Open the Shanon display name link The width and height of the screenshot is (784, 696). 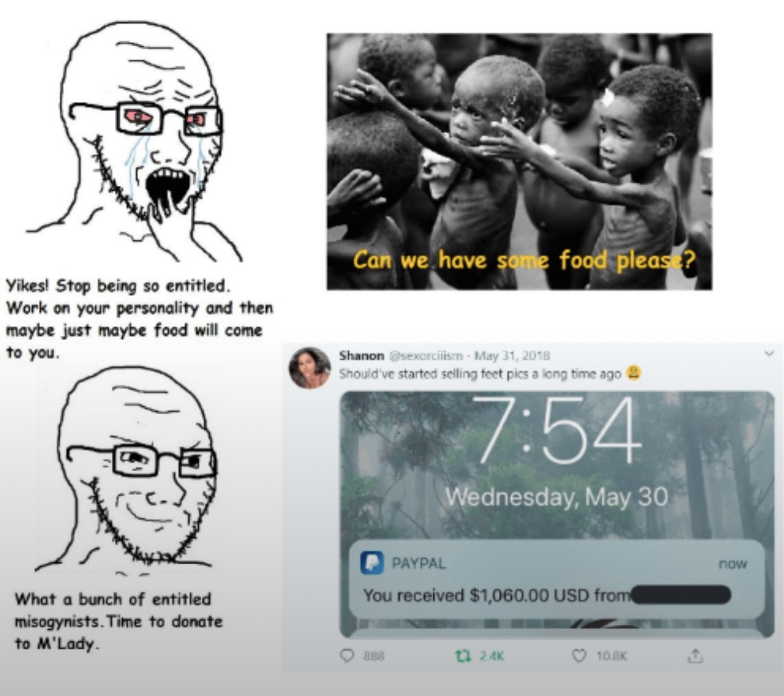[x=362, y=355]
